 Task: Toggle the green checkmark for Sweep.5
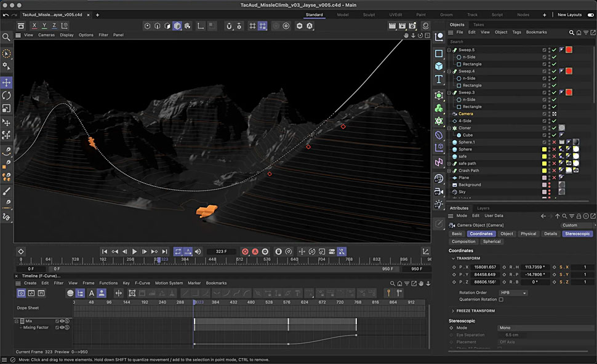[x=555, y=50]
